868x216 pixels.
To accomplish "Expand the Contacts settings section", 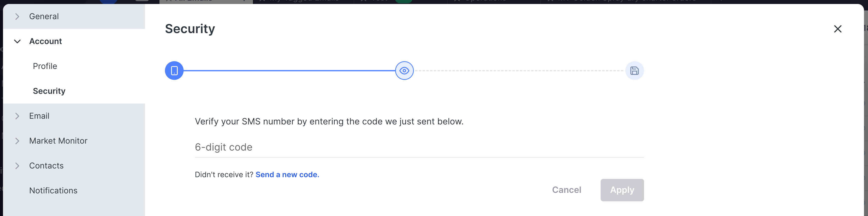I will [17, 166].
